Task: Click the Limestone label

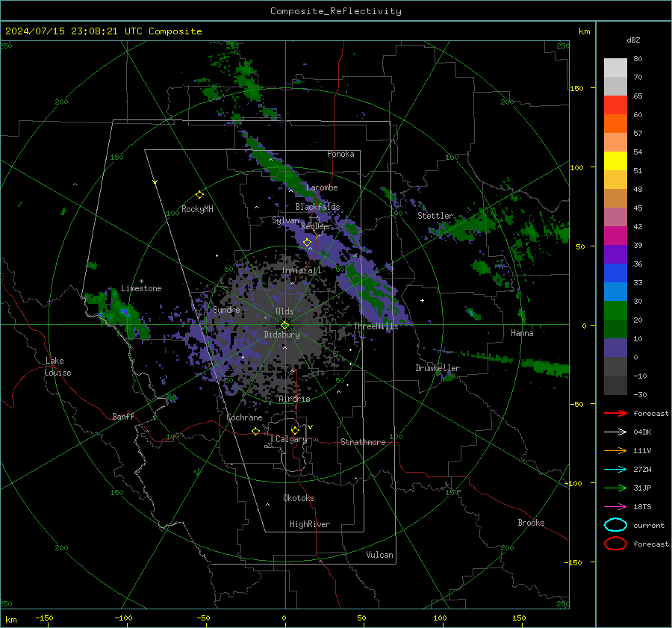Action: tap(141, 288)
